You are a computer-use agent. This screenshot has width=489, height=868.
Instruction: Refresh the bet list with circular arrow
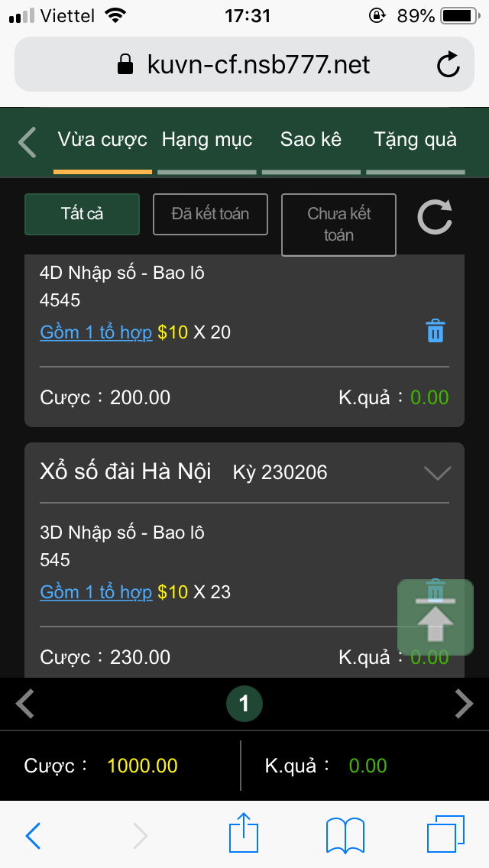[x=435, y=216]
